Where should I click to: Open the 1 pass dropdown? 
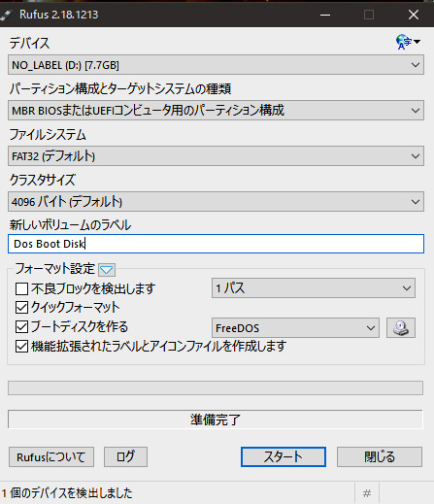coord(314,288)
